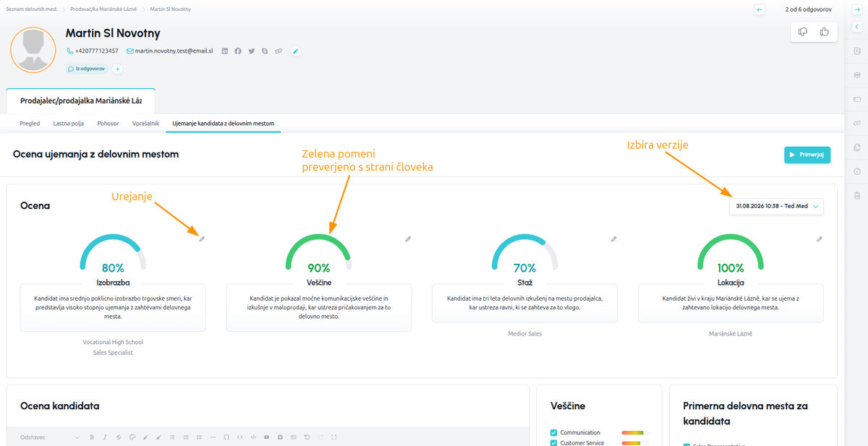
Task: Click the Medior Sales label
Action: pos(525,334)
